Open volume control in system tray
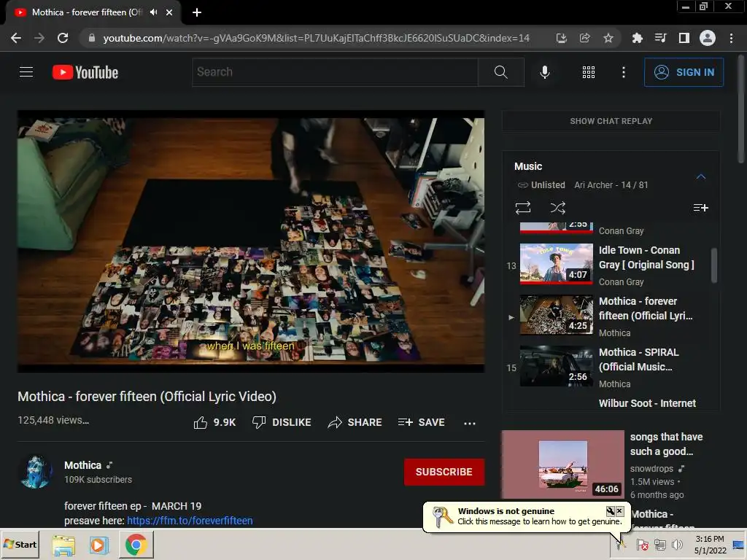The width and height of the screenshot is (747, 560). pos(676,545)
